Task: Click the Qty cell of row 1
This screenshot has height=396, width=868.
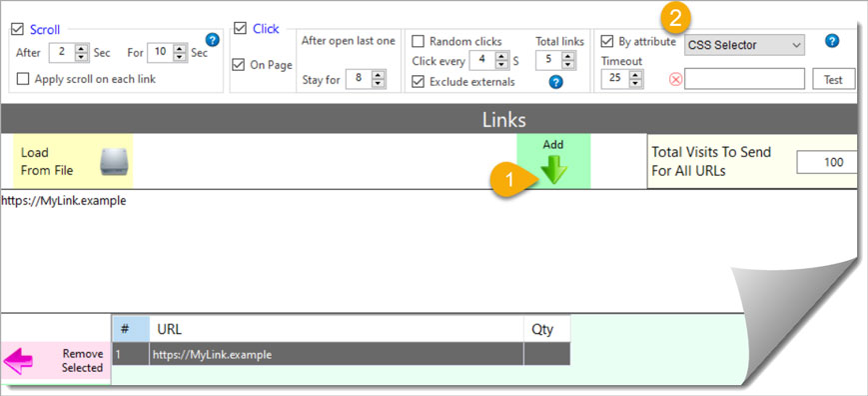Action: 547,354
